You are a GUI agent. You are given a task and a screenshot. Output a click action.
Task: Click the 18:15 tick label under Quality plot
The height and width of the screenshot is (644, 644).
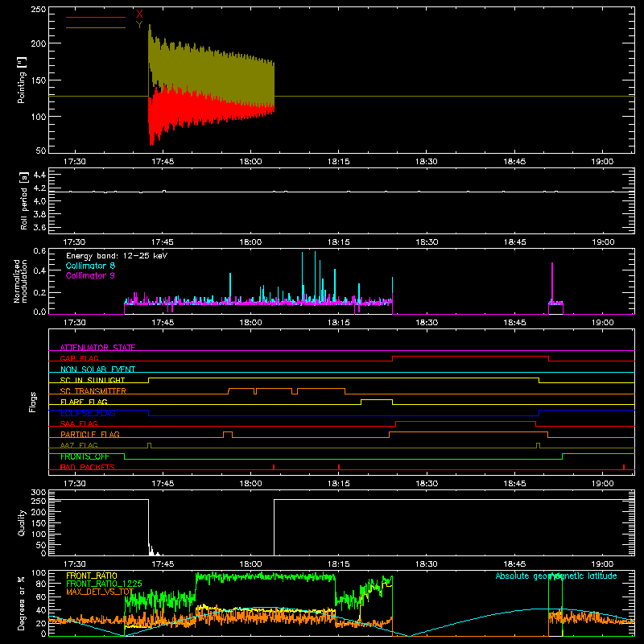pyautogui.click(x=338, y=564)
